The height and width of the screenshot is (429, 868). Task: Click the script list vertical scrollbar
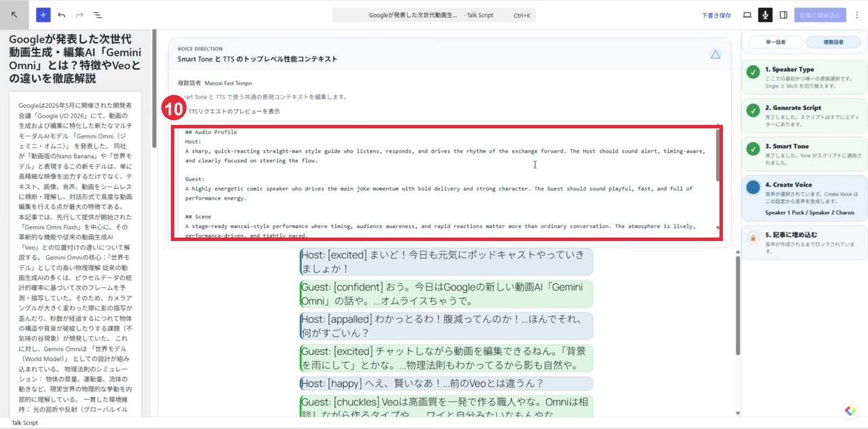coord(738,305)
